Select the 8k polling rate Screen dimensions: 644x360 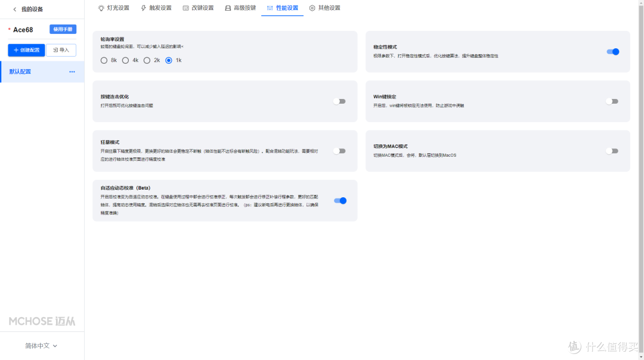(104, 60)
